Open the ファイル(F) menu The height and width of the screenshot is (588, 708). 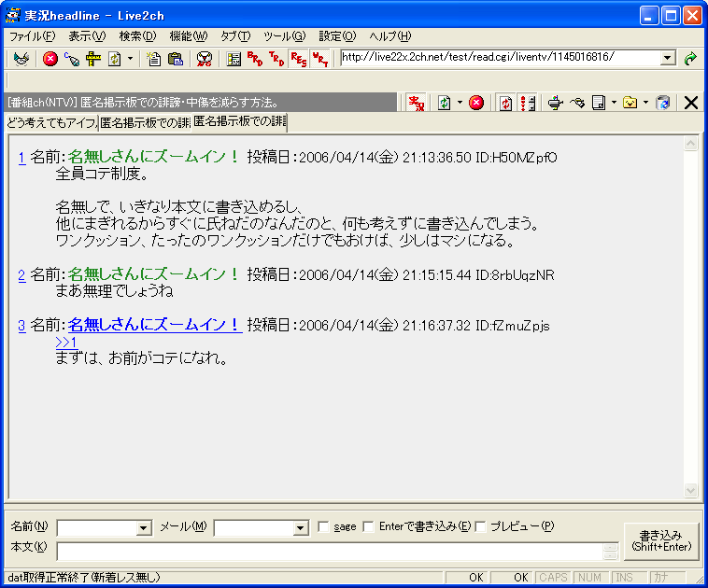[x=32, y=36]
